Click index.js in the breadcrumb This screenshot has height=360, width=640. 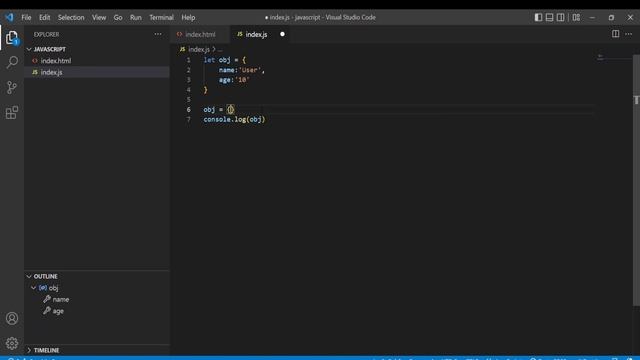click(199, 49)
